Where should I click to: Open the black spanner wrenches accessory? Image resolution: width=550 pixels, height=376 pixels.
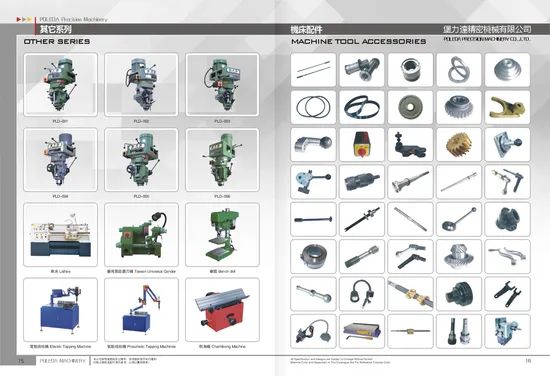point(508,294)
